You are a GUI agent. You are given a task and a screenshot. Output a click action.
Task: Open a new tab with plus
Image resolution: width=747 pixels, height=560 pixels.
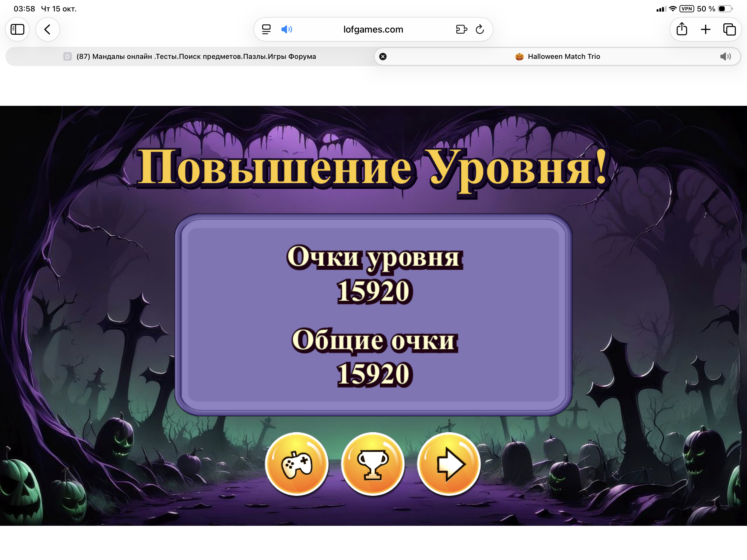click(x=705, y=29)
